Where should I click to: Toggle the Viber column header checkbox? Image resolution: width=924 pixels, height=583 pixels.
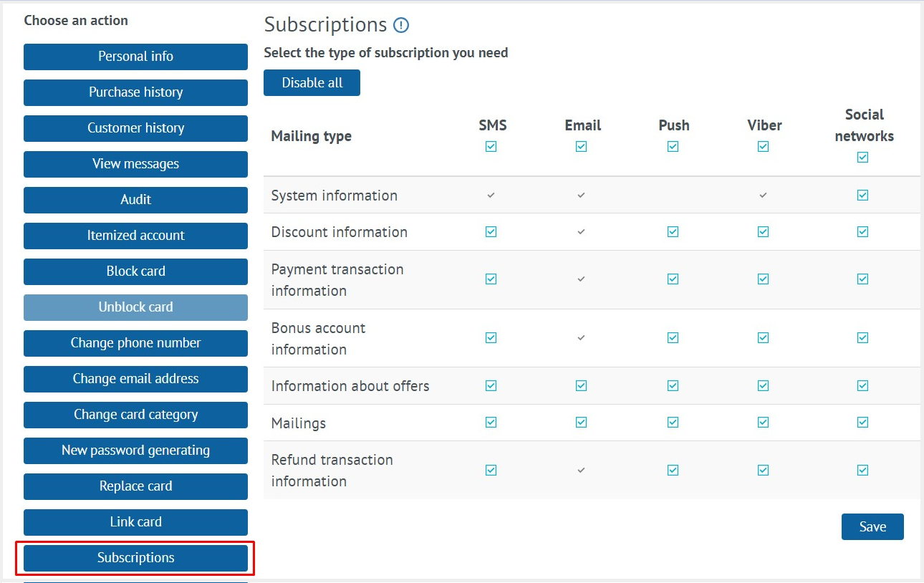point(763,147)
